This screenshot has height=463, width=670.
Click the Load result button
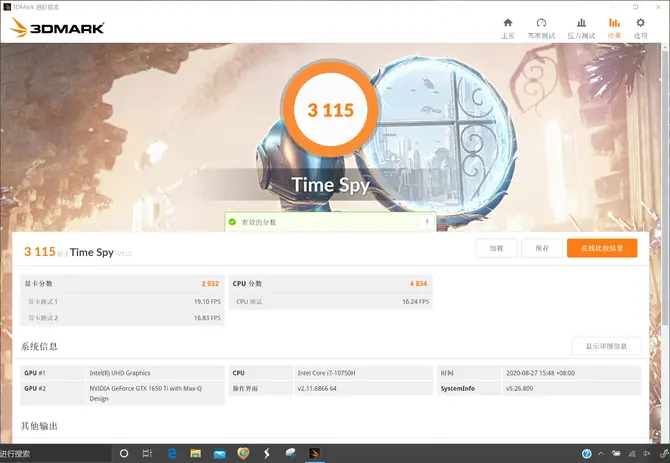[496, 248]
